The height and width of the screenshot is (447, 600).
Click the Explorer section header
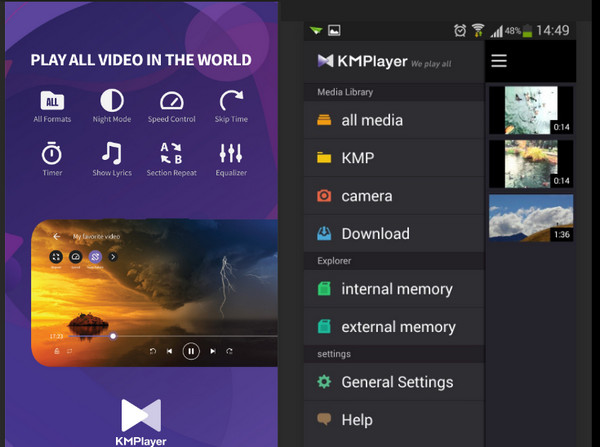click(394, 261)
